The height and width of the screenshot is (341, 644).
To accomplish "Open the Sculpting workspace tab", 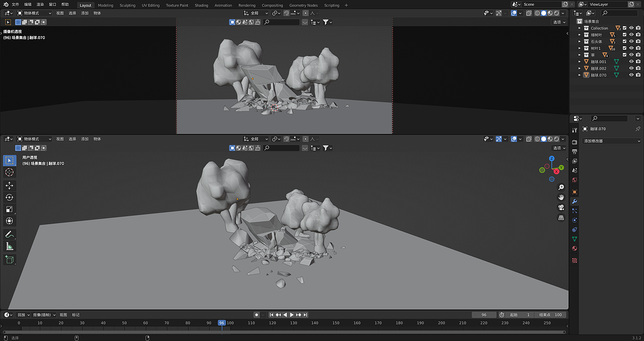I will [127, 5].
